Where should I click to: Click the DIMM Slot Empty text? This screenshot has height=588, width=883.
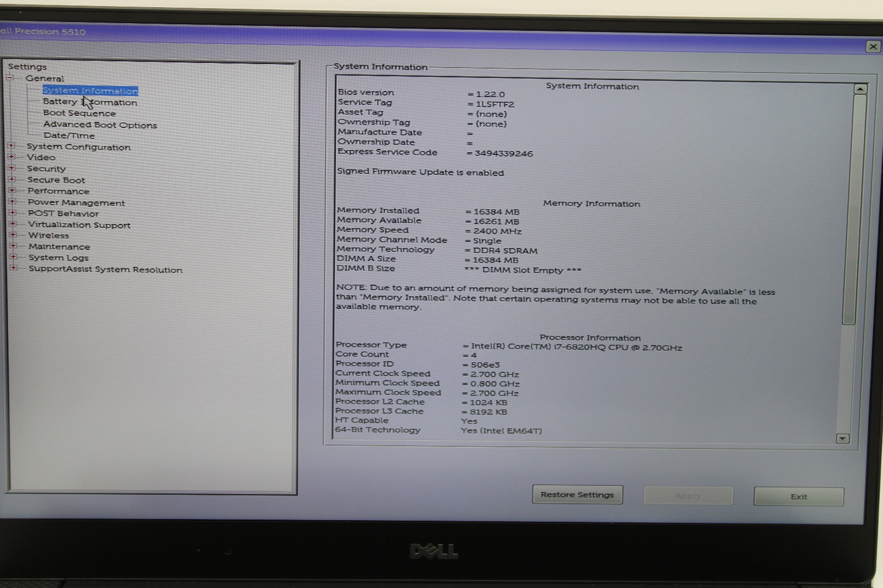523,270
